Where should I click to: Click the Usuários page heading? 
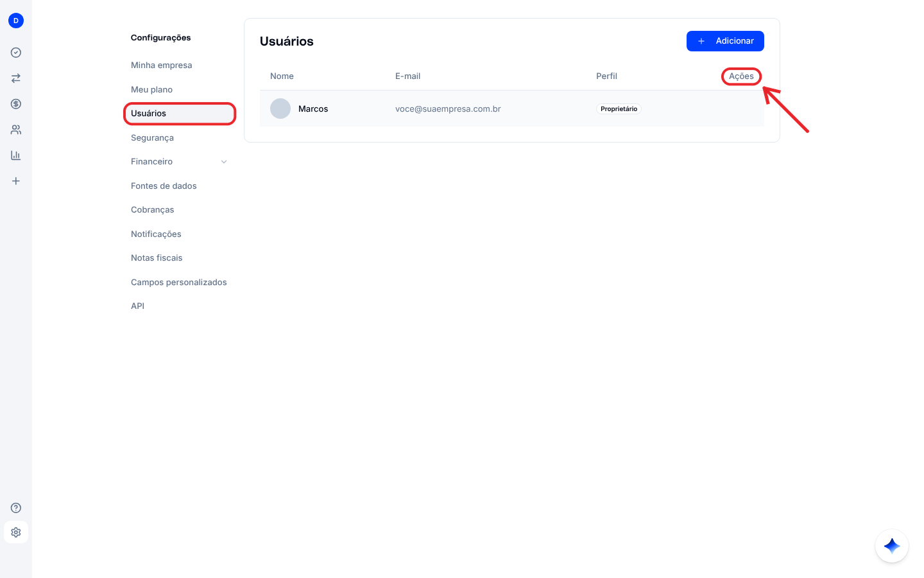click(287, 41)
